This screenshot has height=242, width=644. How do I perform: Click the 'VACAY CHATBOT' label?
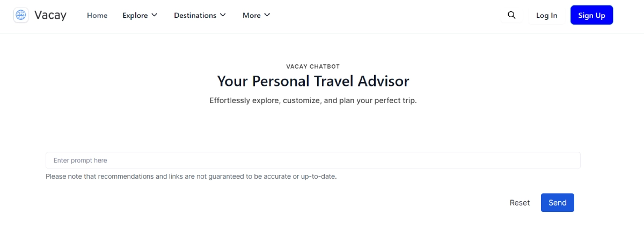coord(313,67)
